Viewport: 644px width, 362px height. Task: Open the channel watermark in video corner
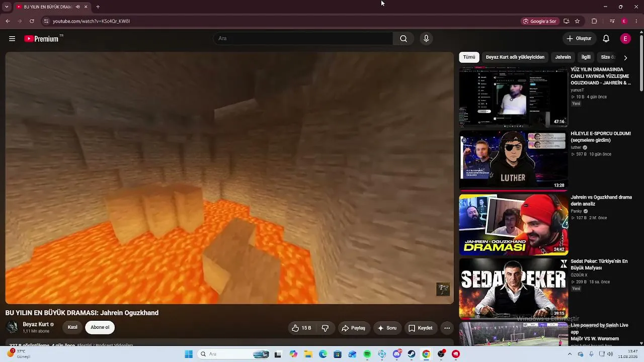coord(443,289)
